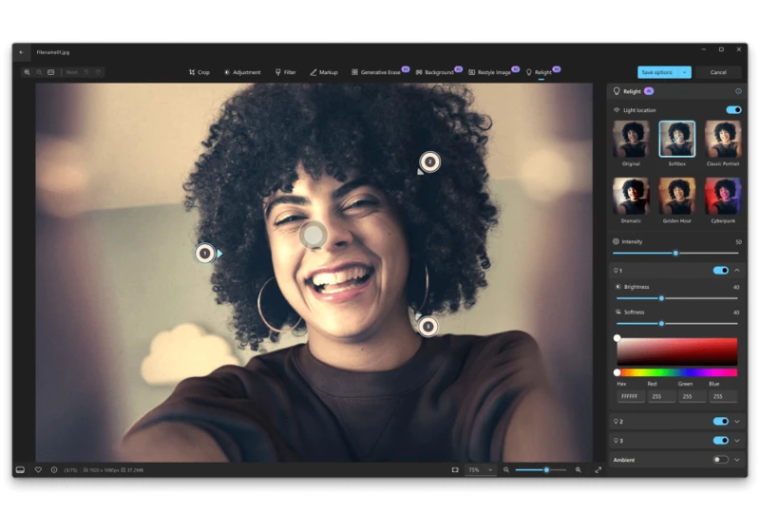The height and width of the screenshot is (532, 760).
Task: Click the Reset button in top toolbar
Action: [x=72, y=72]
